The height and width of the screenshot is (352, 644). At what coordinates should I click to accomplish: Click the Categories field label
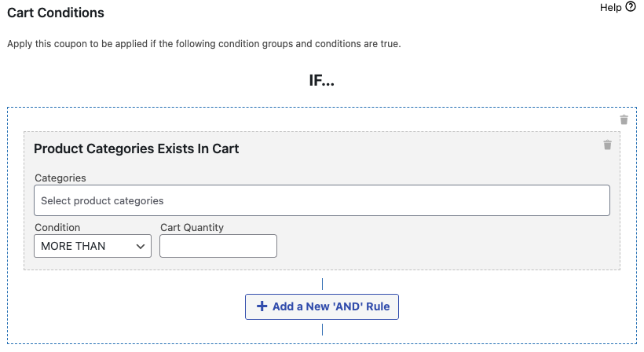click(60, 178)
